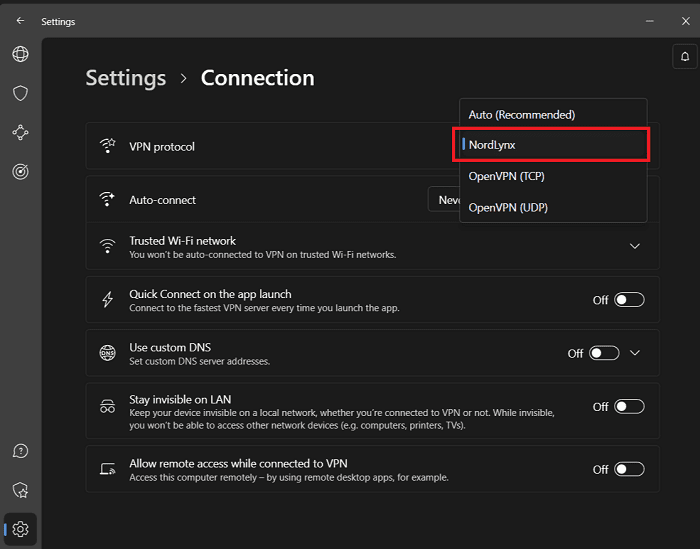Open the radar Dark Web Monitor sidebar icon
700x549 pixels.
20,172
